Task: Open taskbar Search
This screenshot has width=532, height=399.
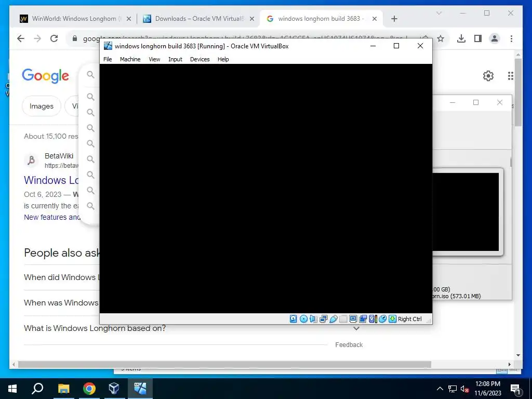Action: [37, 389]
